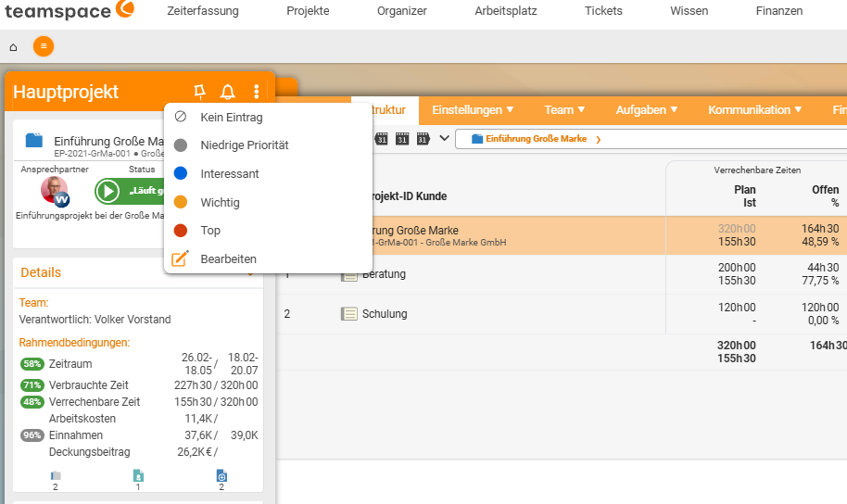This screenshot has height=504, width=847.
Task: Open the blue target document icon with count 2
Action: [221, 475]
